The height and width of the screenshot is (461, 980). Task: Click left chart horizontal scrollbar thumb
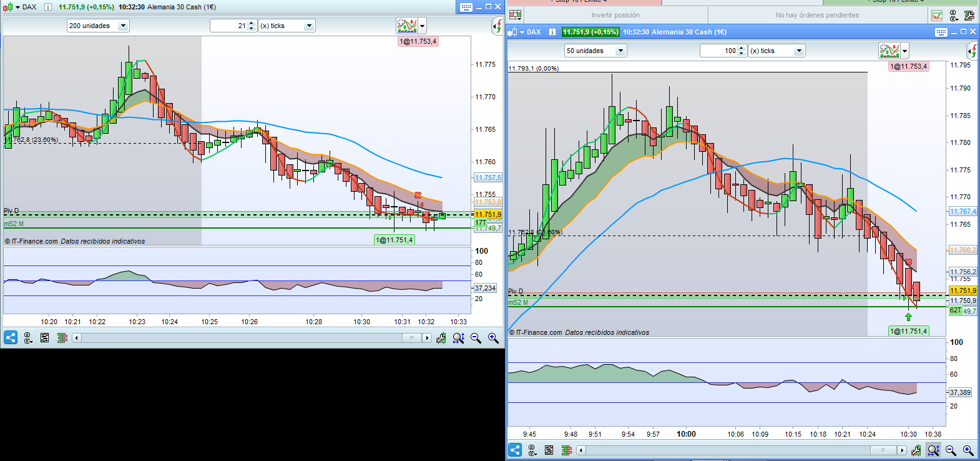point(411,338)
